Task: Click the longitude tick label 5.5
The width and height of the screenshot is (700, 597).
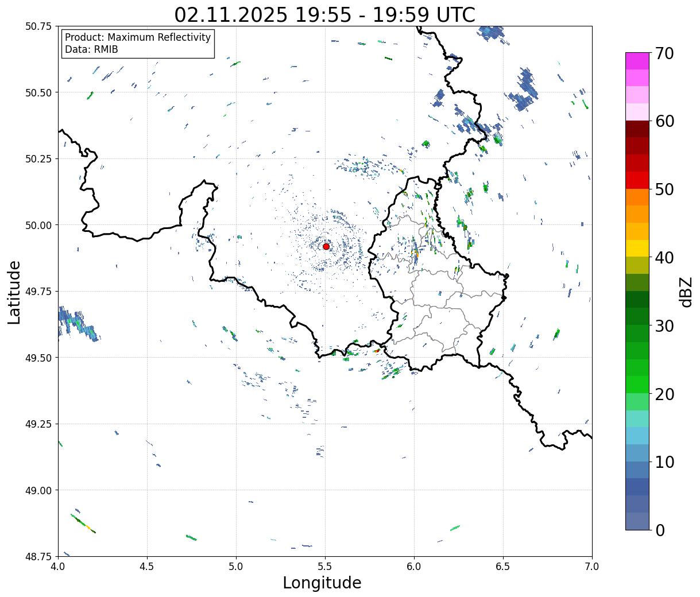Action: pos(325,567)
